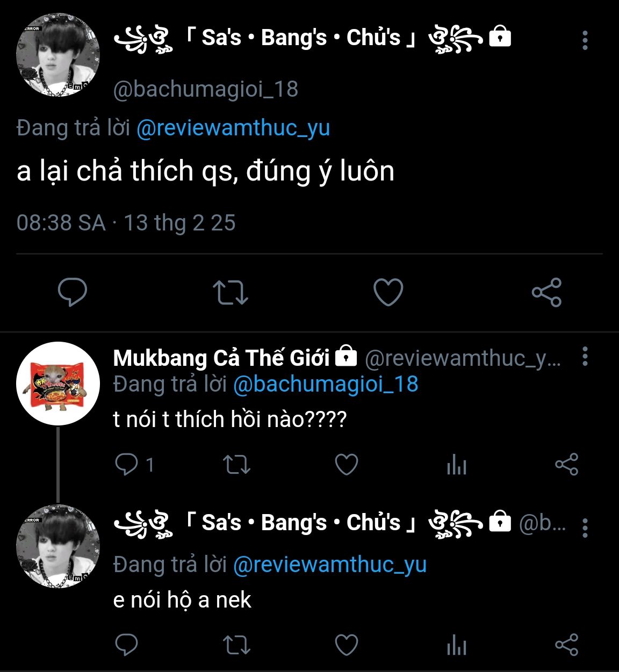
Task: View analytics for 'e nói hộ a nek' tweet
Action: (456, 645)
